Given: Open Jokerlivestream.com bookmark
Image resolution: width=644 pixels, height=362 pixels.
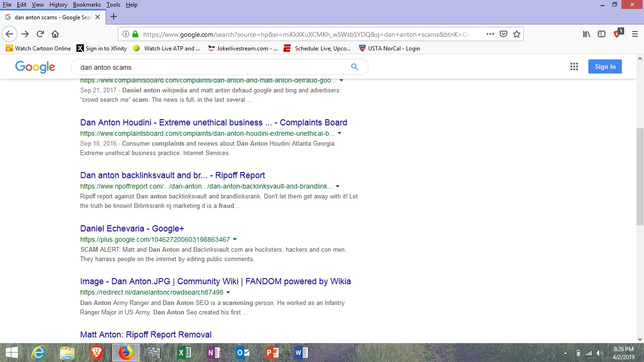Looking at the screenshot, I should (243, 48).
